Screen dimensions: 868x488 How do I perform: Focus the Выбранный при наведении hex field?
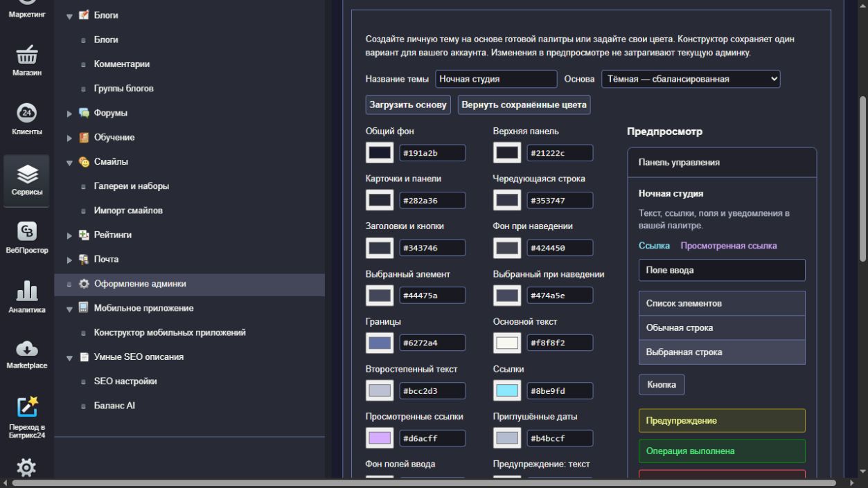(560, 296)
